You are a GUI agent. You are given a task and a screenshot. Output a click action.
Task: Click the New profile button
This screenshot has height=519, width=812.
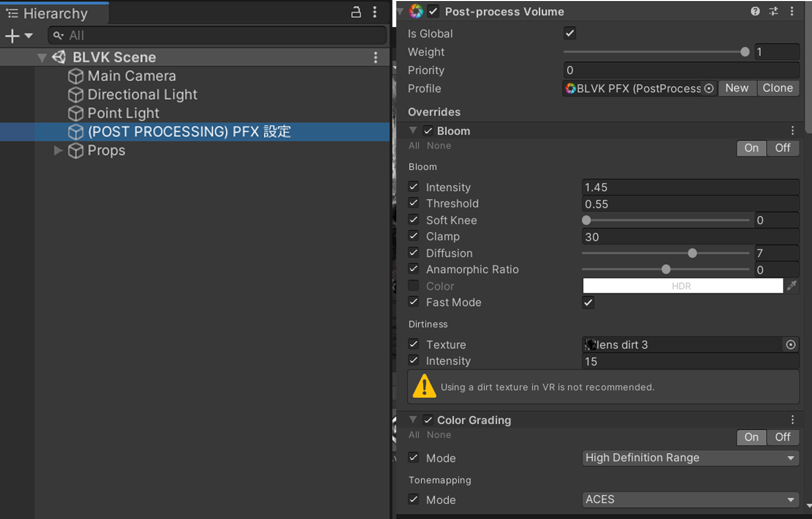pos(737,88)
